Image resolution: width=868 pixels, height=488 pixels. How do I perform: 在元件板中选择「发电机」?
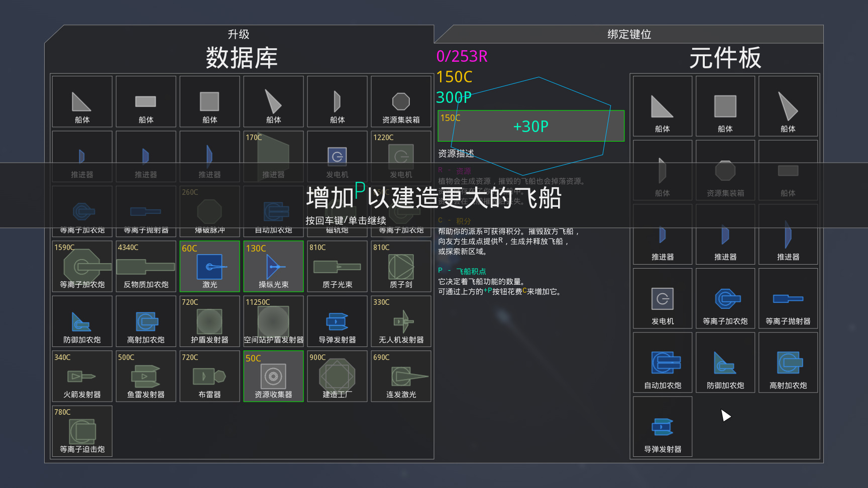click(x=662, y=298)
